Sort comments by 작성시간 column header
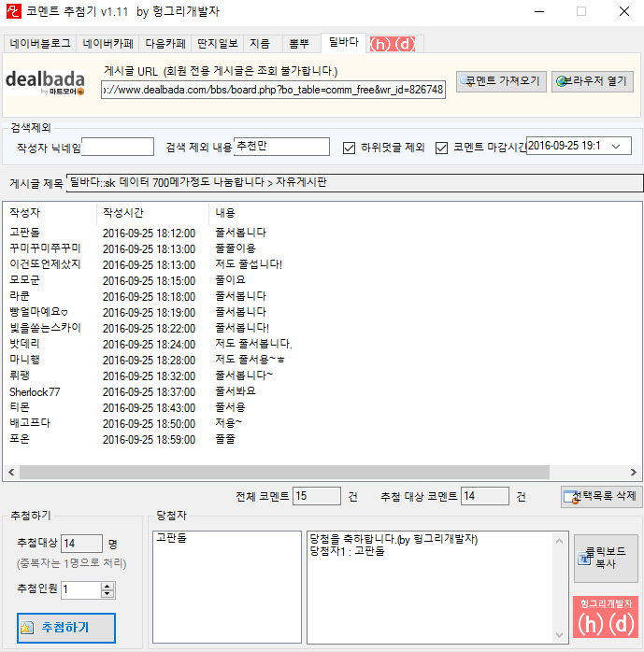This screenshot has height=652, width=644. click(x=122, y=213)
